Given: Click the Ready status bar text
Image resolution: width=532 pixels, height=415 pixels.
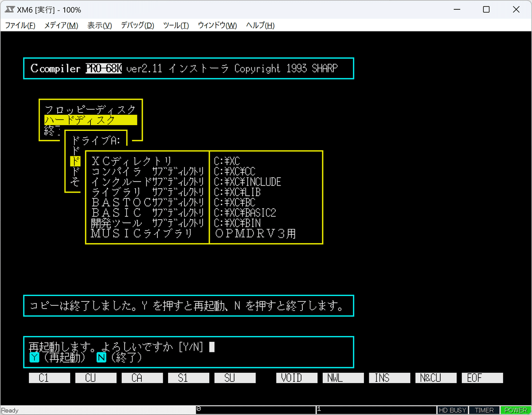Looking at the screenshot, I should pyautogui.click(x=10, y=410).
